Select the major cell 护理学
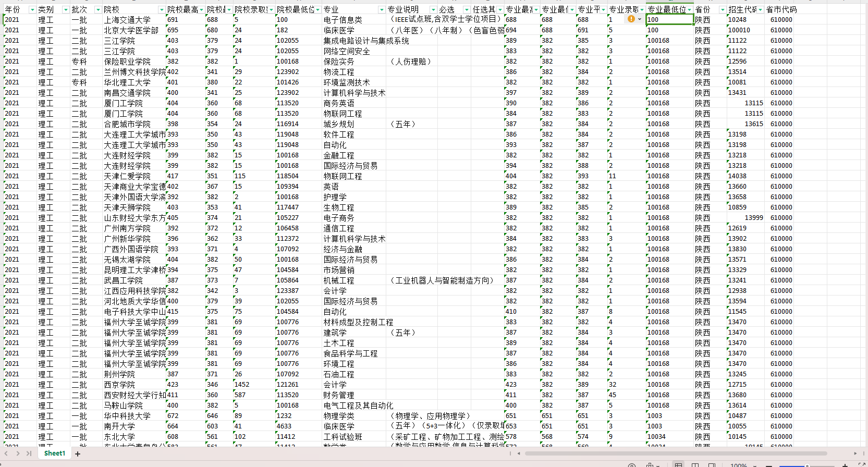 click(x=354, y=197)
